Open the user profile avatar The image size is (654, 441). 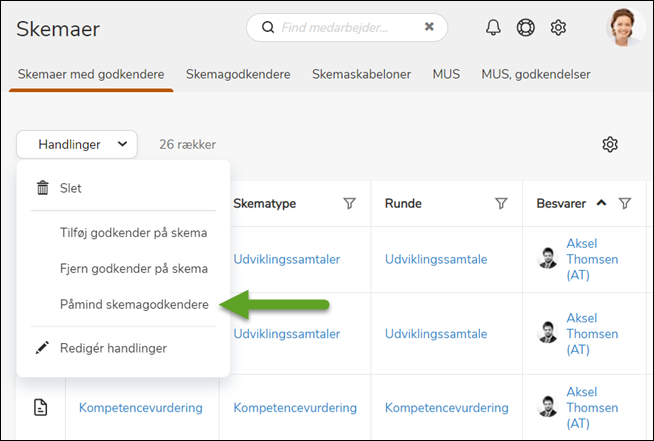pos(624,27)
